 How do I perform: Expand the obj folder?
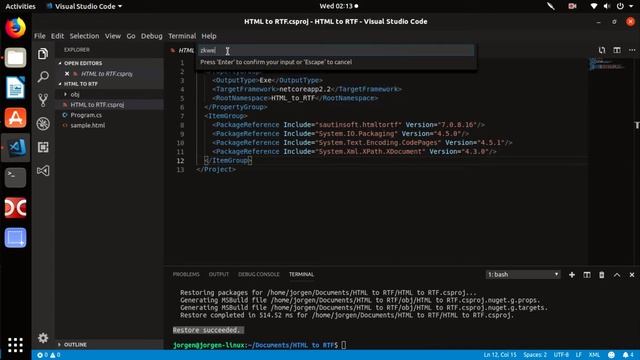point(71,94)
